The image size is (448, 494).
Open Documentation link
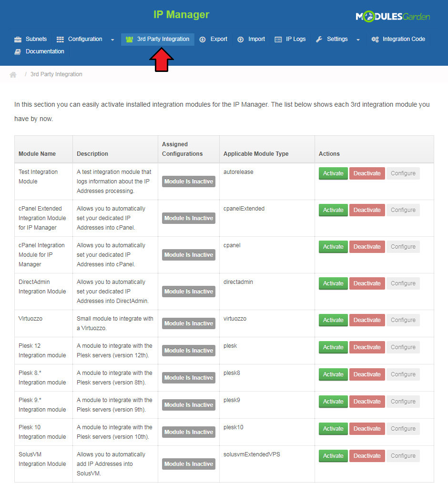click(x=40, y=51)
